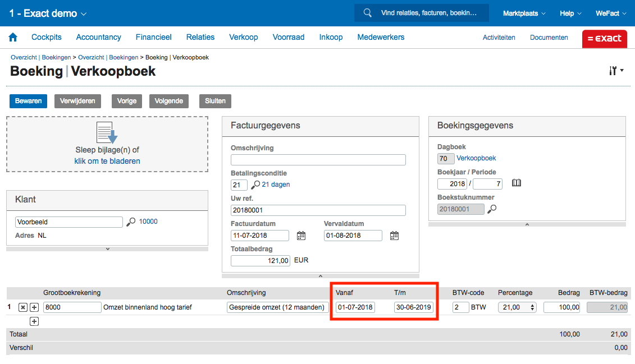Screen dimensions: 635x364
Task: Open the Financieel menu
Action: (x=153, y=38)
